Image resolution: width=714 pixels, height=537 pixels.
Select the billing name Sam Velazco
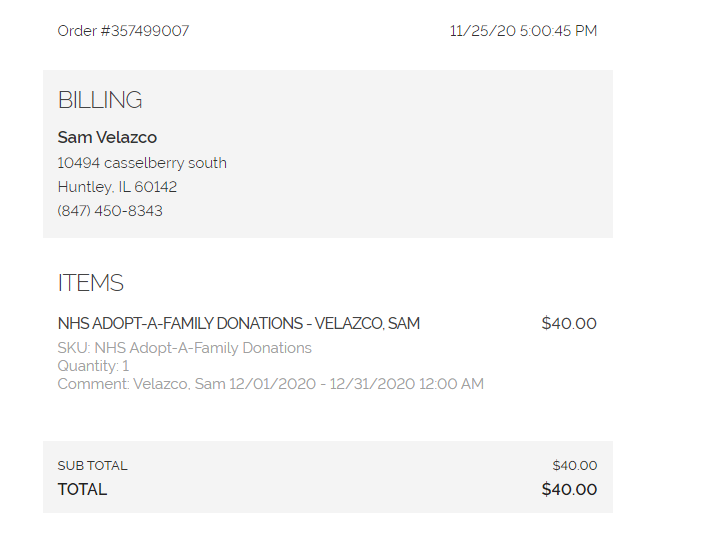pos(107,138)
